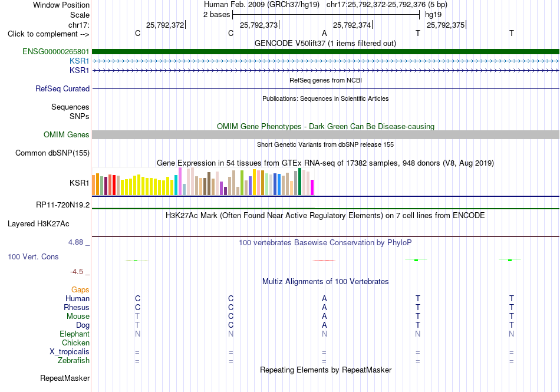Open the RefSeq Curated track label
Image resolution: width=560 pixels, height=392 pixels.
(62, 88)
